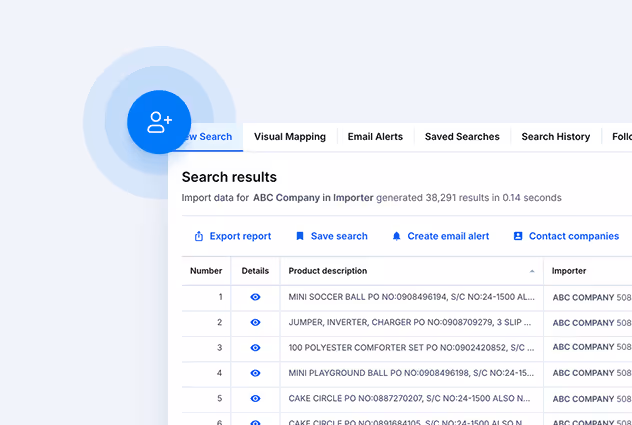The image size is (632, 425).
Task: Click row number 3 cell
Action: click(206, 348)
